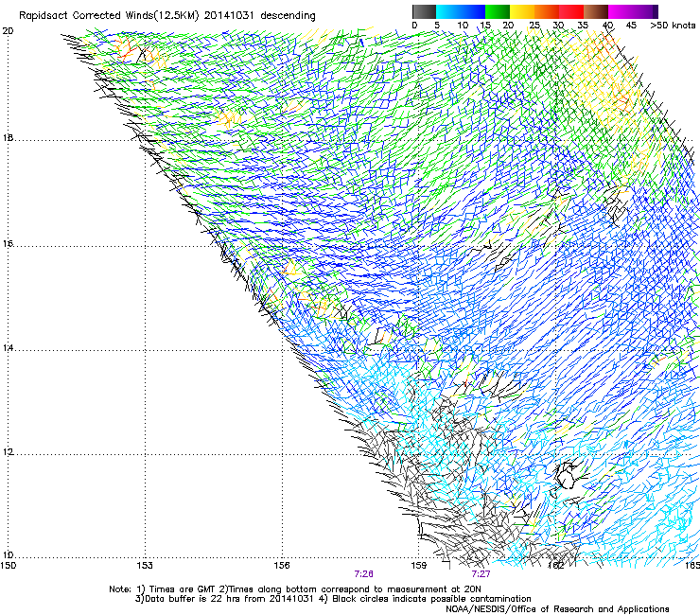Click the longitude label '153'
Screen dimensions: 700x615
[145, 566]
